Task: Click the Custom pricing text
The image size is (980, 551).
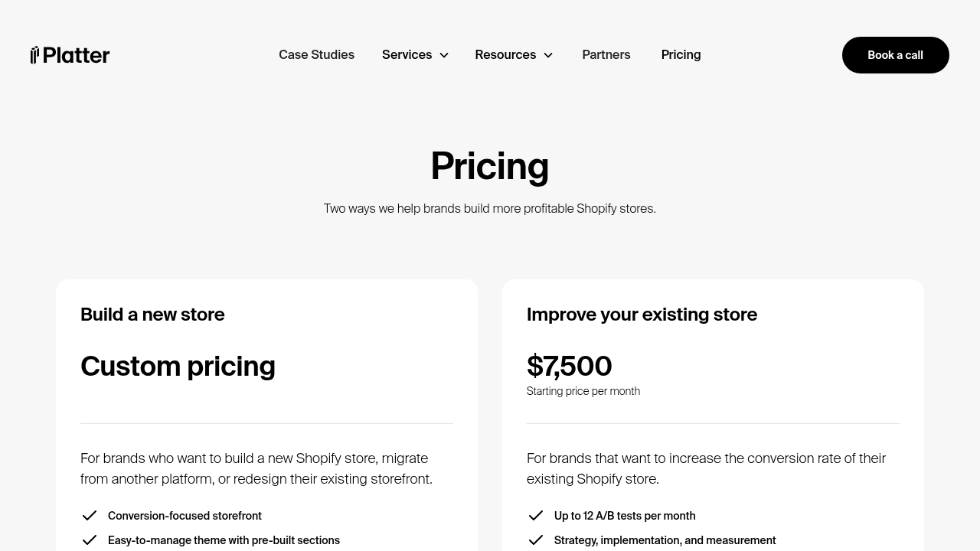Action: 178,367
